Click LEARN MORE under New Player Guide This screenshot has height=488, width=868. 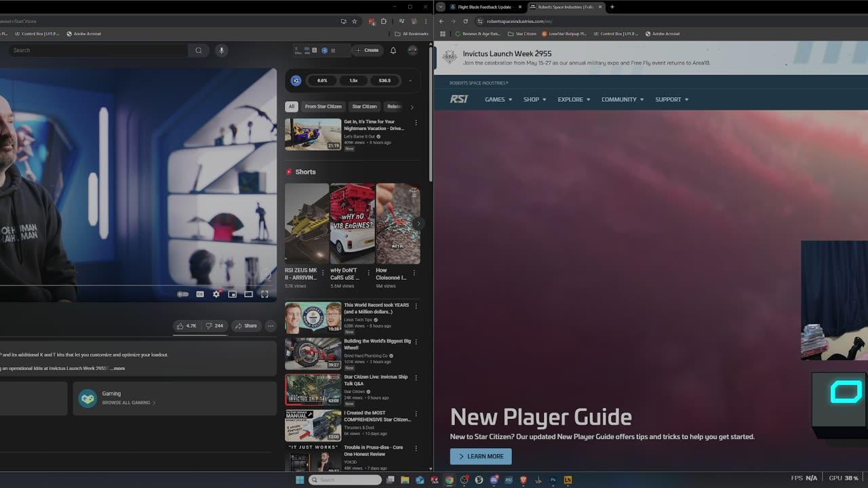tap(481, 456)
